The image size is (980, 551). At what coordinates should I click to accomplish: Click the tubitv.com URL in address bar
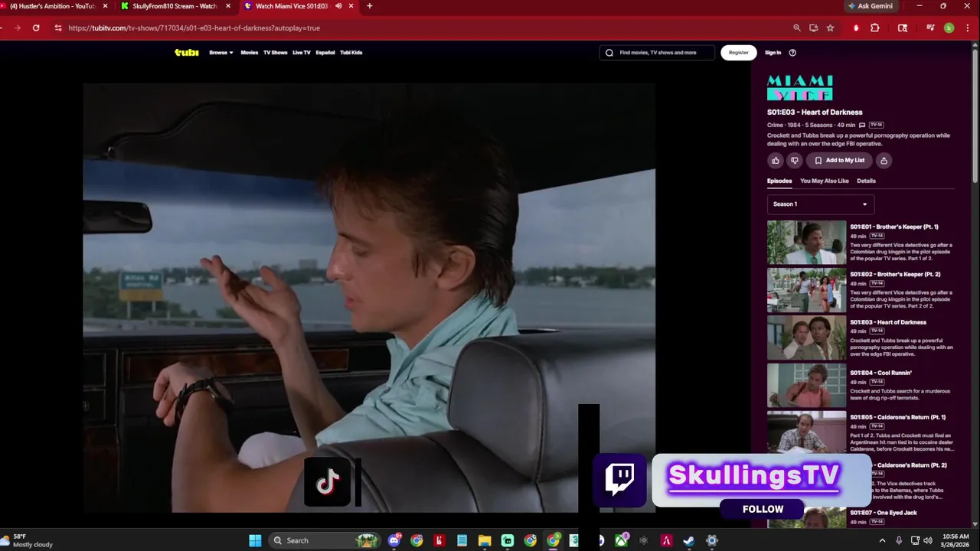pyautogui.click(x=194, y=28)
